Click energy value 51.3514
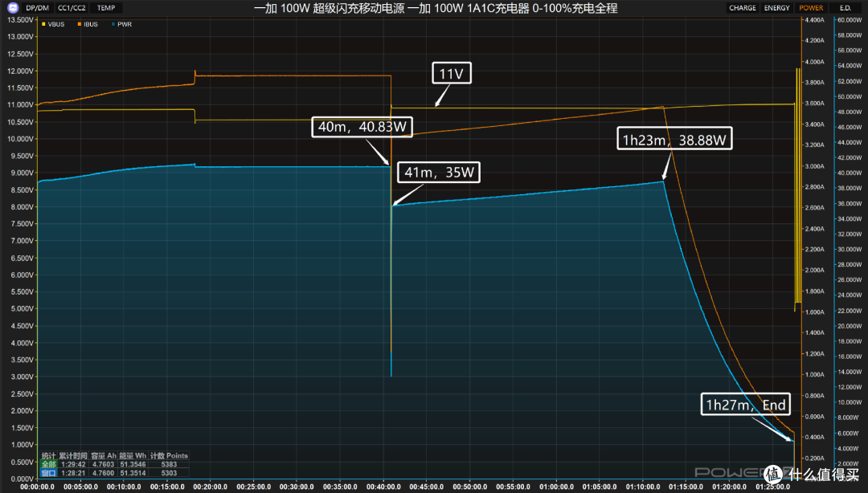This screenshot has width=868, height=493. 133,473
